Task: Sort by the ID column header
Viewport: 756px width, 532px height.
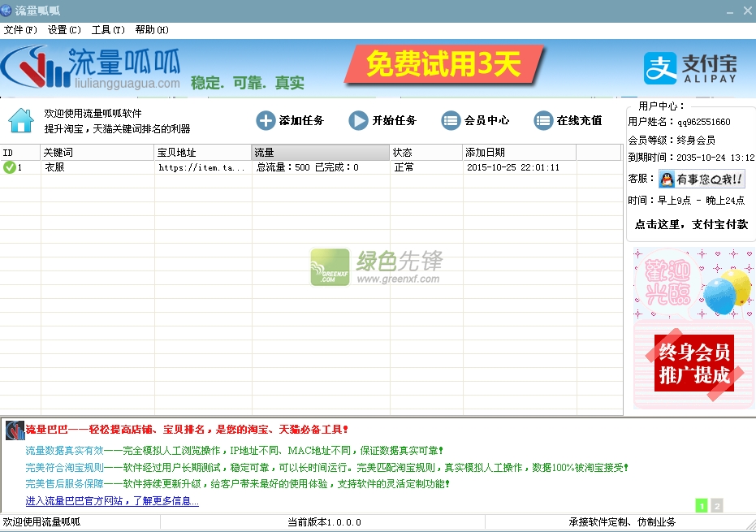Action: [20, 153]
